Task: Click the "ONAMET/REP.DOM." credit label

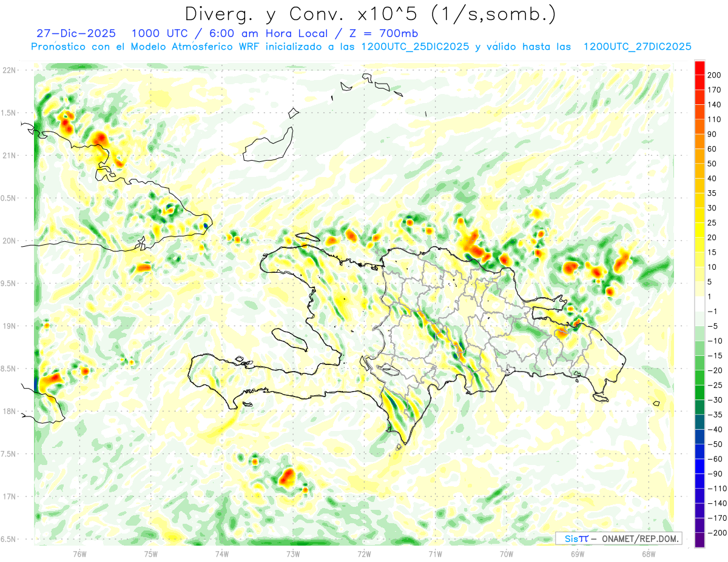Action: [640, 538]
